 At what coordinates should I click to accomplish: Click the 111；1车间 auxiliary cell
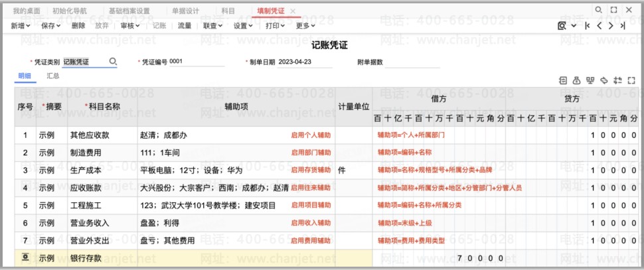236,153
